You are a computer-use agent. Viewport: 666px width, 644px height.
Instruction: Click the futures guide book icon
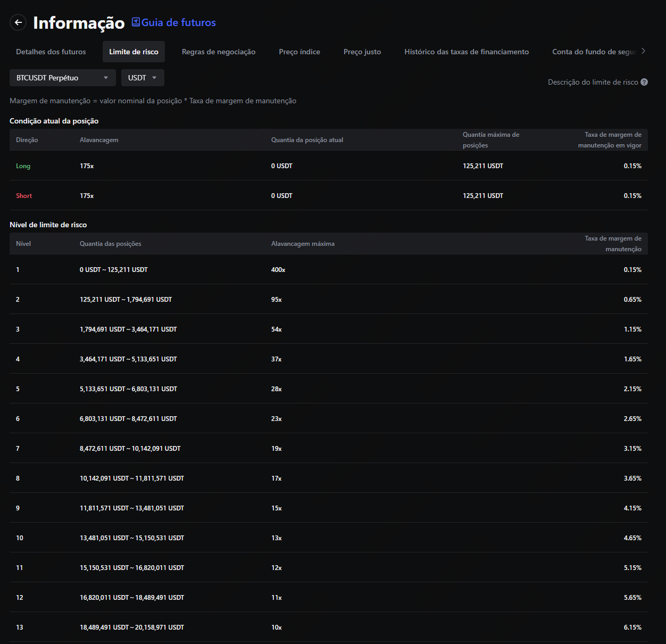click(x=136, y=22)
